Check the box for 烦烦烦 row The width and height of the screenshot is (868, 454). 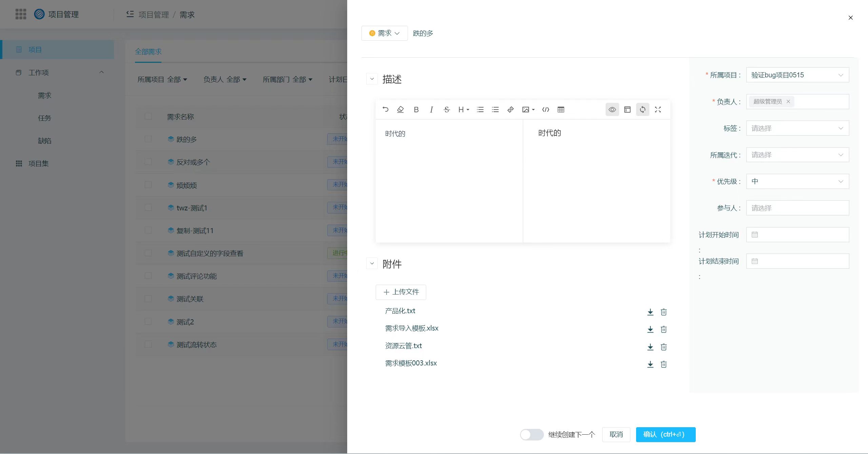pyautogui.click(x=148, y=185)
